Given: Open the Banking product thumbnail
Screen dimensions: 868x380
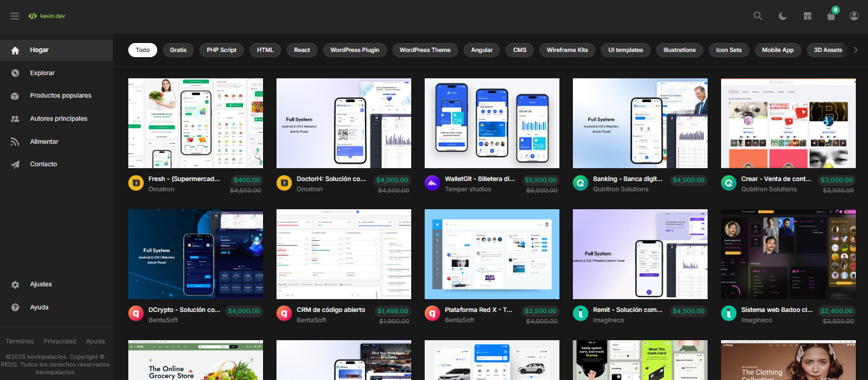Looking at the screenshot, I should click(640, 123).
